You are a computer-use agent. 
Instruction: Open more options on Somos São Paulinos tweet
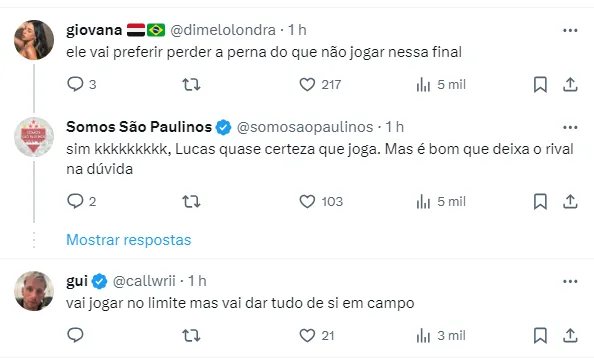click(570, 127)
